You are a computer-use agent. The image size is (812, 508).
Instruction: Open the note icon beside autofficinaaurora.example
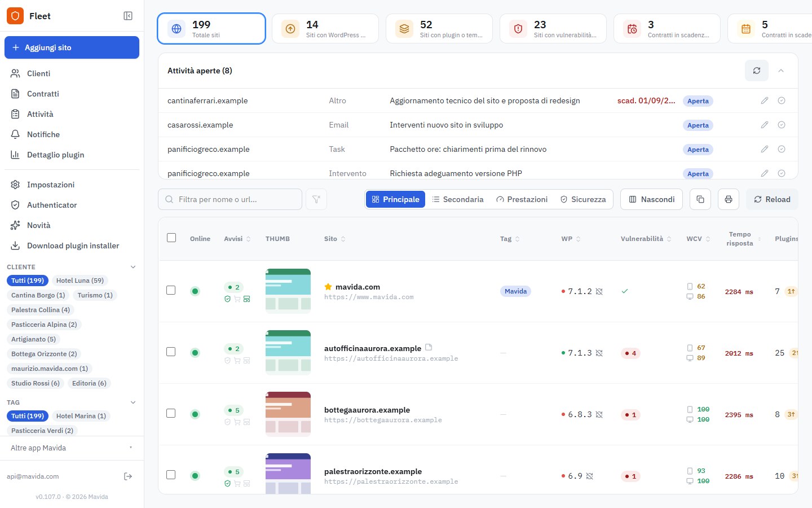(x=429, y=347)
